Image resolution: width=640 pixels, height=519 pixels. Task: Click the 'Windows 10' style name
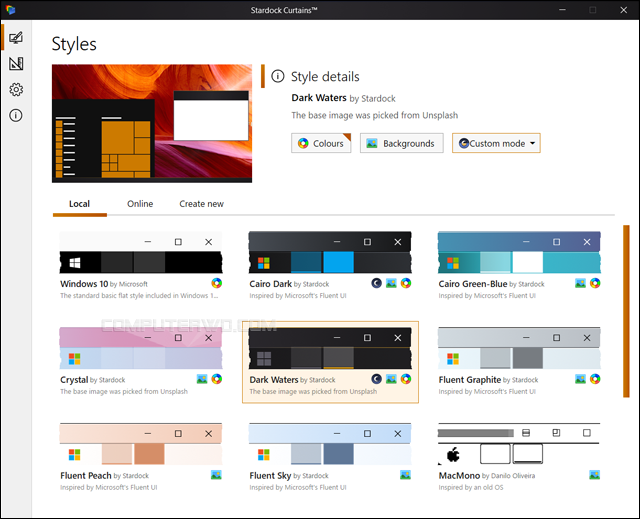click(84, 284)
